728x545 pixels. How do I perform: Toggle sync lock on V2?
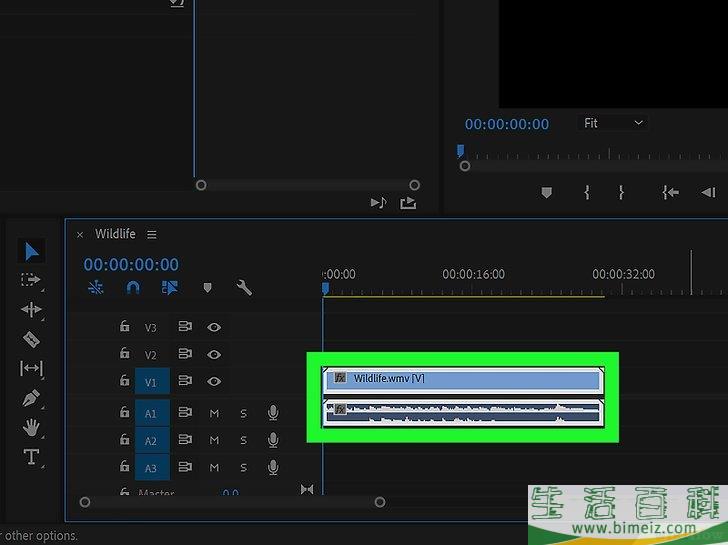point(185,354)
